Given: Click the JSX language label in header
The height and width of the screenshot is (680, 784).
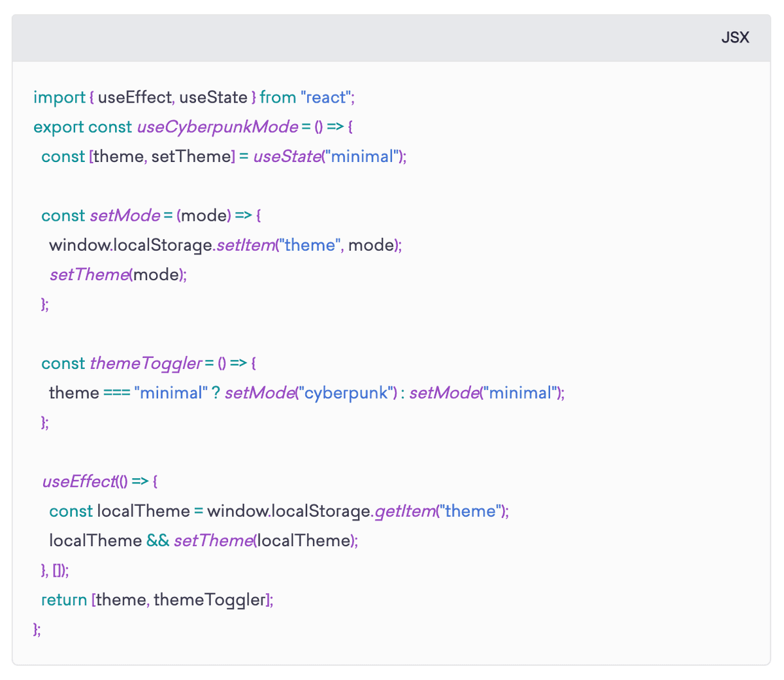Looking at the screenshot, I should (735, 37).
